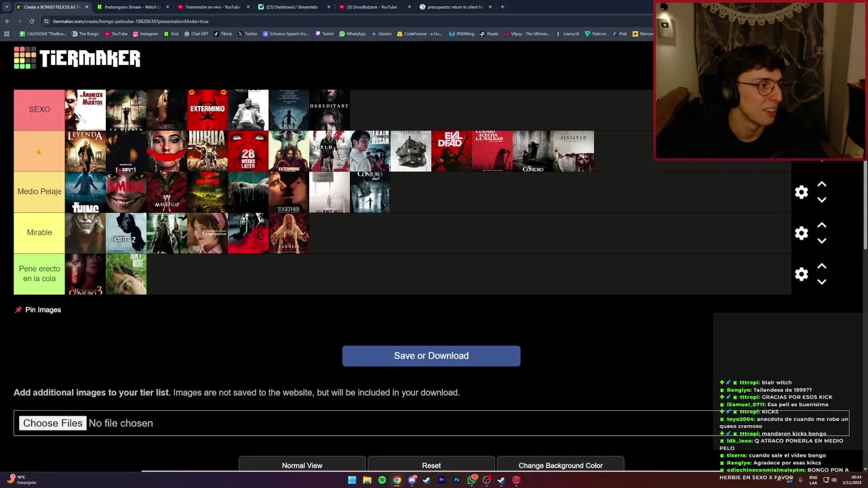Open Photoshop from the taskbar
The height and width of the screenshot is (488, 868).
tap(456, 480)
